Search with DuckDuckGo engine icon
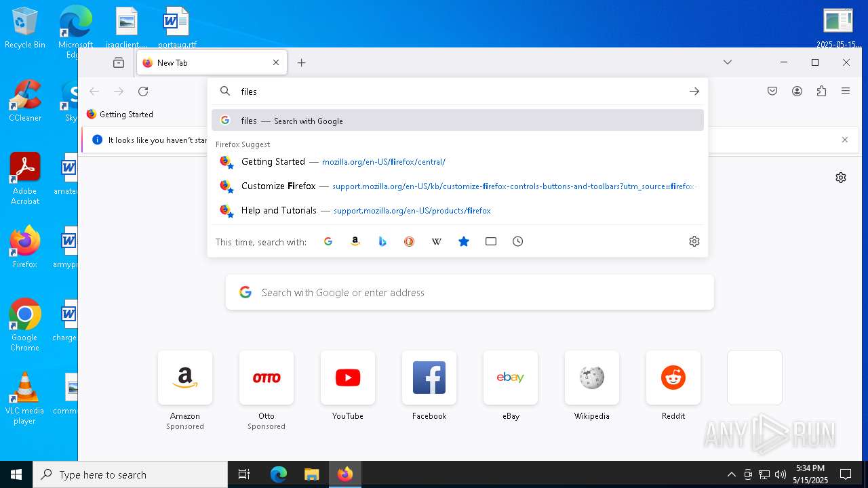This screenshot has height=488, width=868. click(410, 241)
